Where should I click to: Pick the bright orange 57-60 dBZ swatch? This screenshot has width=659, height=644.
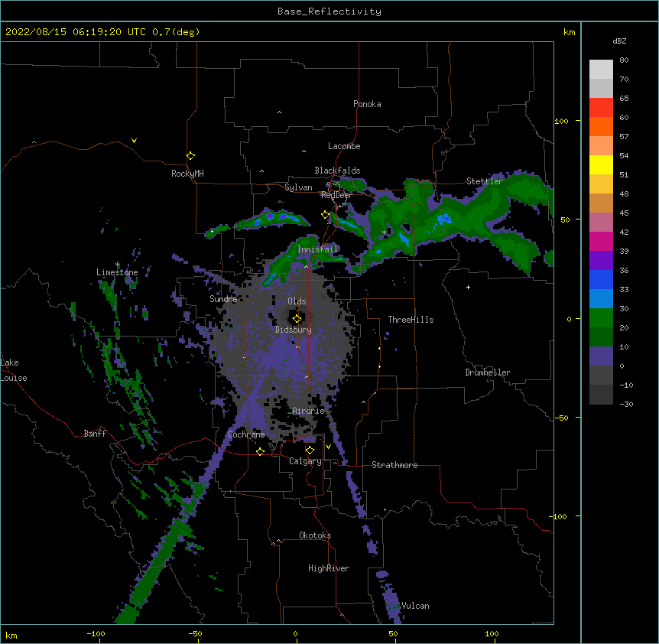point(601,126)
